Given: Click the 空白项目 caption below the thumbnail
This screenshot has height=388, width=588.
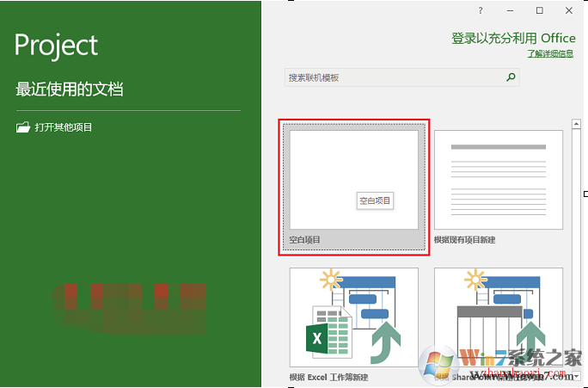Looking at the screenshot, I should [x=305, y=239].
